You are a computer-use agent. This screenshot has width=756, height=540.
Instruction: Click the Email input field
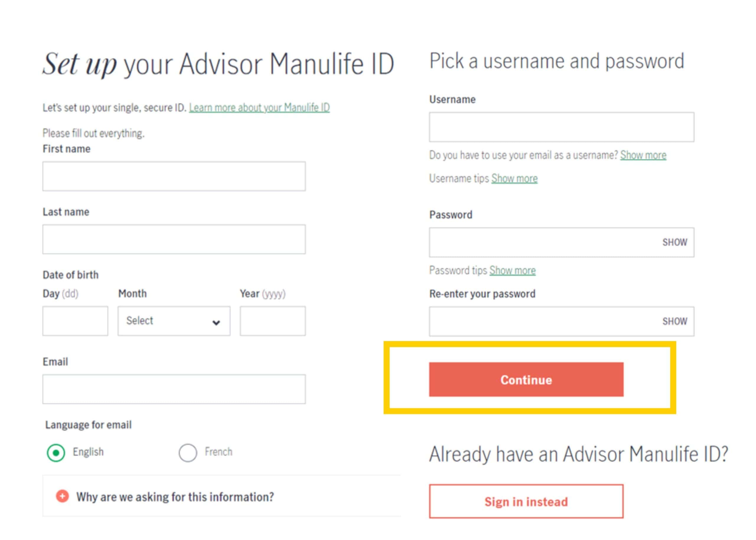click(174, 388)
